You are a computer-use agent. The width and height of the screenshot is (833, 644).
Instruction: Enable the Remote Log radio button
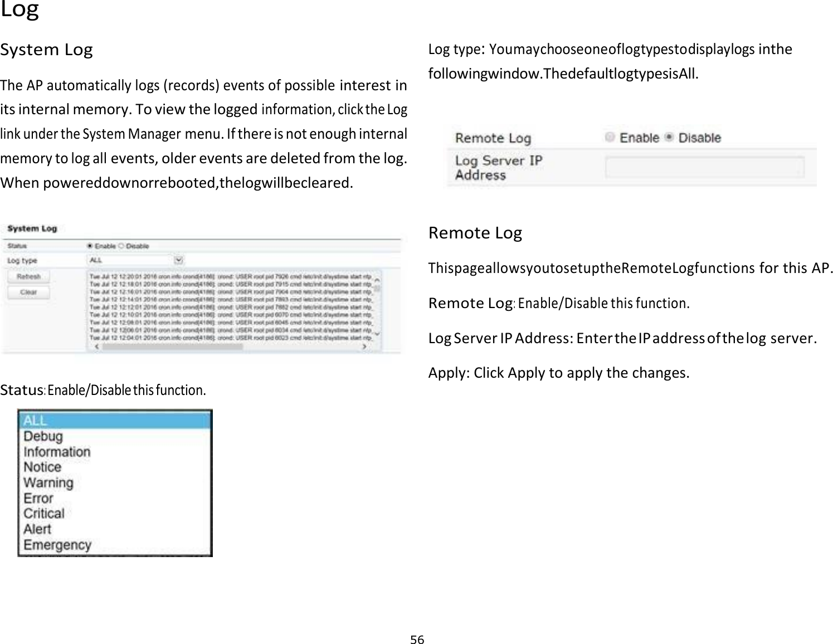coord(610,138)
